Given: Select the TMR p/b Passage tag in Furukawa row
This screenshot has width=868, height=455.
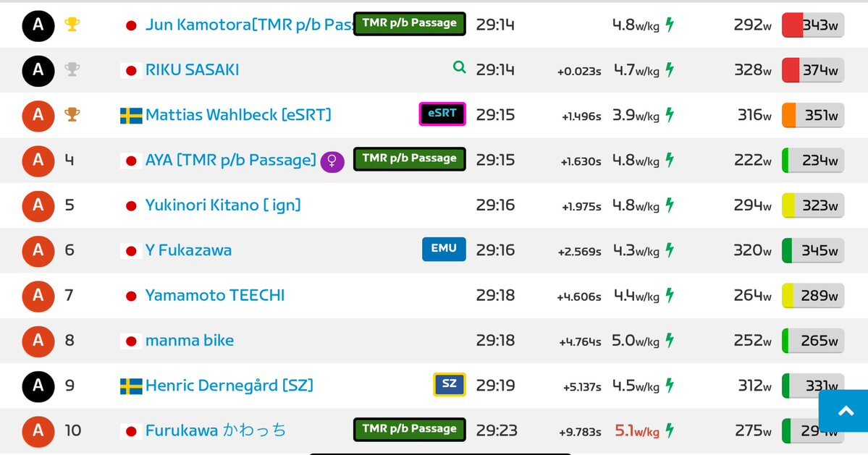Looking at the screenshot, I should tap(410, 429).
